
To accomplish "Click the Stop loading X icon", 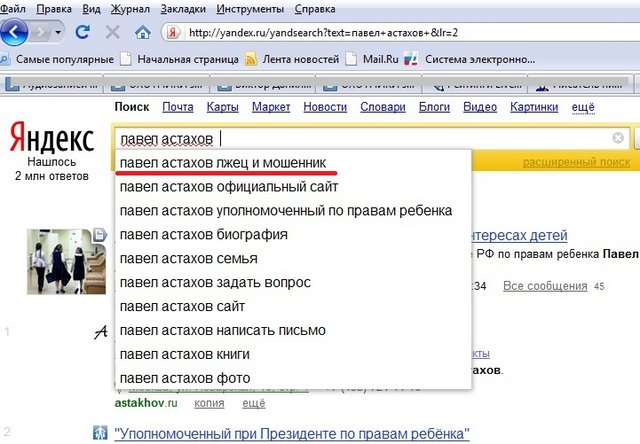I will (x=112, y=32).
